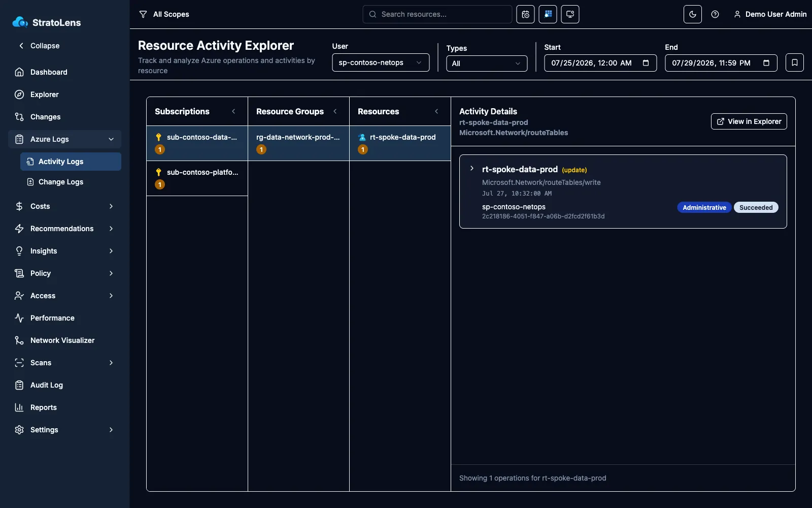Click the Performance pulse icon
This screenshot has width=812, height=508.
(19, 318)
